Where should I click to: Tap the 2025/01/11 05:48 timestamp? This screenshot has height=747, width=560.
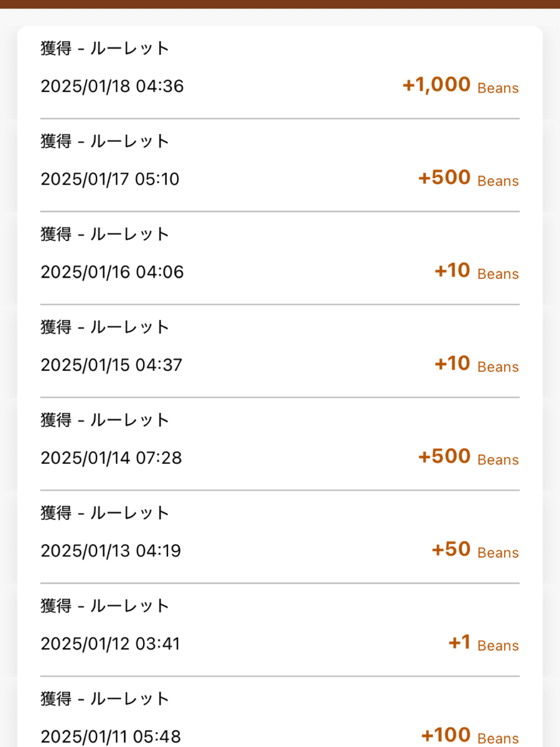click(111, 736)
